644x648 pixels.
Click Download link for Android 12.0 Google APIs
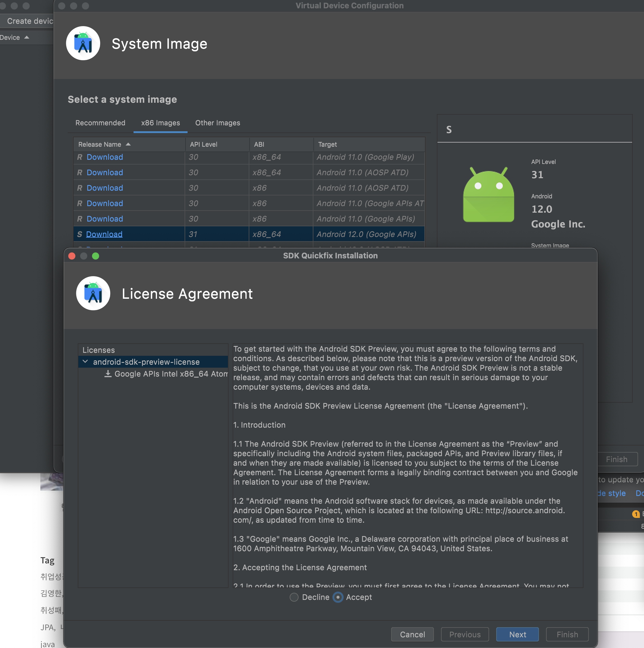[x=104, y=234]
